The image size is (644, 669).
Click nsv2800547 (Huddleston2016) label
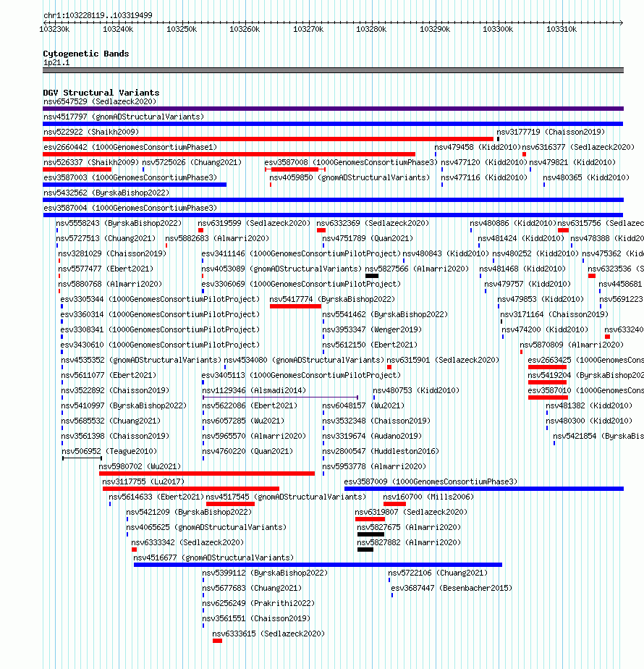[381, 451]
